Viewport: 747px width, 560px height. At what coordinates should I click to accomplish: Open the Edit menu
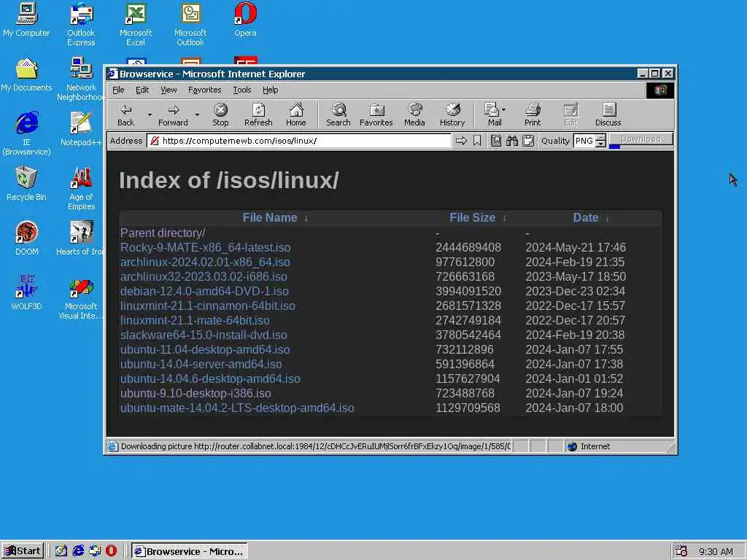[142, 90]
